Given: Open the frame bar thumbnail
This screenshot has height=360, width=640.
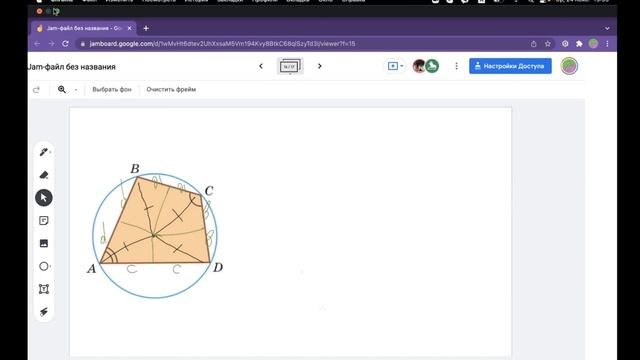Looking at the screenshot, I should point(290,66).
